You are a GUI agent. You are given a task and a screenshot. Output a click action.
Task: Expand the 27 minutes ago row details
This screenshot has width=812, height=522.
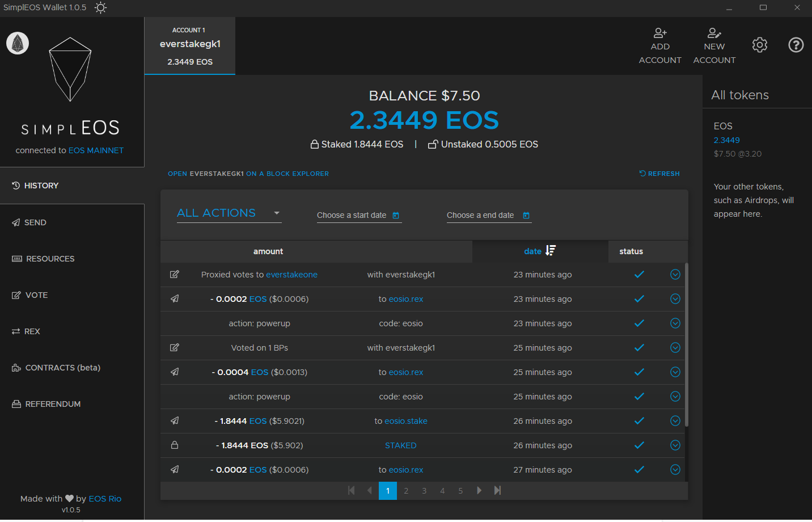tap(675, 470)
